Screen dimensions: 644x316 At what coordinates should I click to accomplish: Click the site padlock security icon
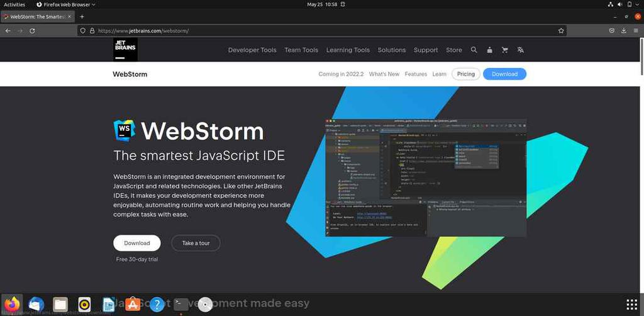(92, 31)
